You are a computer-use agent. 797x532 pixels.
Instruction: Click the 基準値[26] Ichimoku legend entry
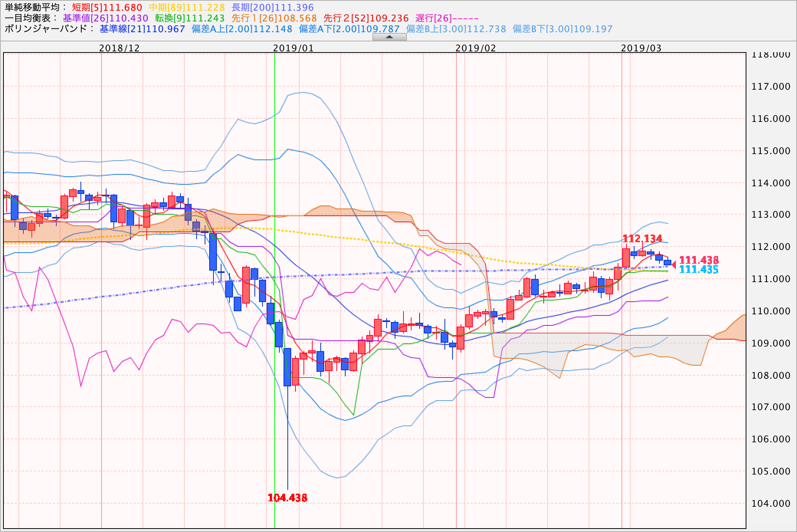click(x=105, y=18)
